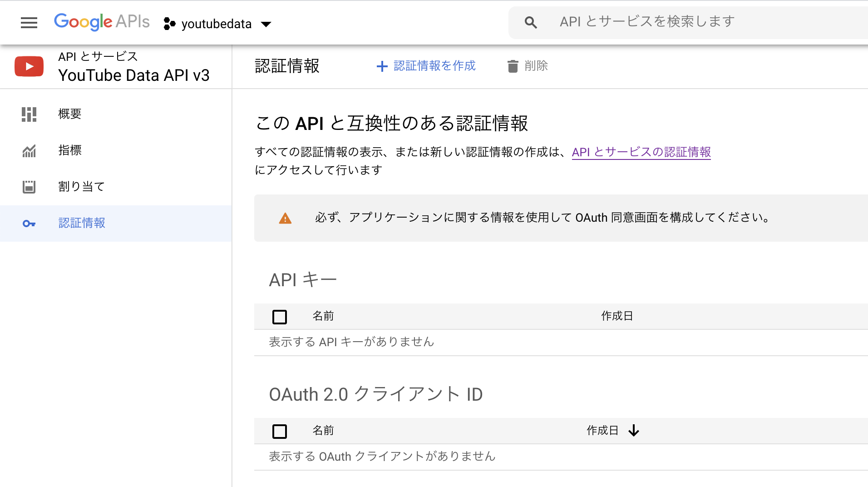868x487 pixels.
Task: Click the 表示する OAuth クライアントがありません message
Action: [x=382, y=457]
